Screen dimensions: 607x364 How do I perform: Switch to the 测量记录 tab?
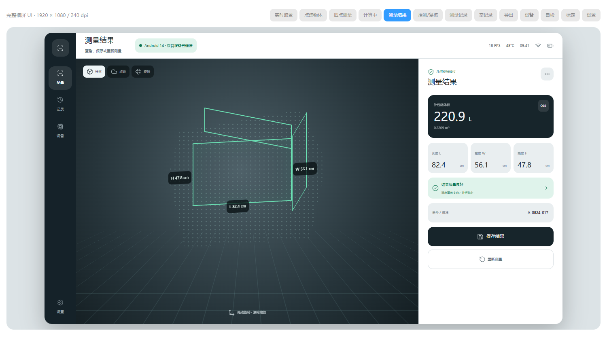458,15
